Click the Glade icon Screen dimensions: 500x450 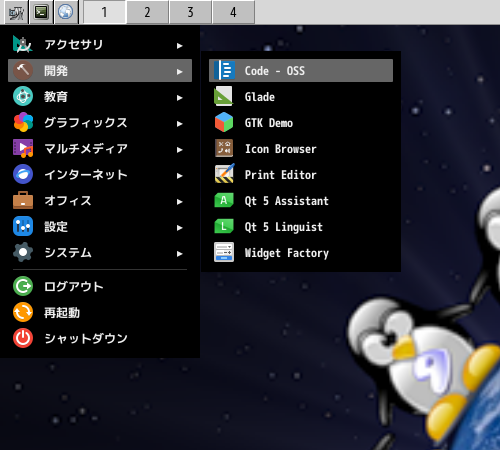(x=224, y=96)
